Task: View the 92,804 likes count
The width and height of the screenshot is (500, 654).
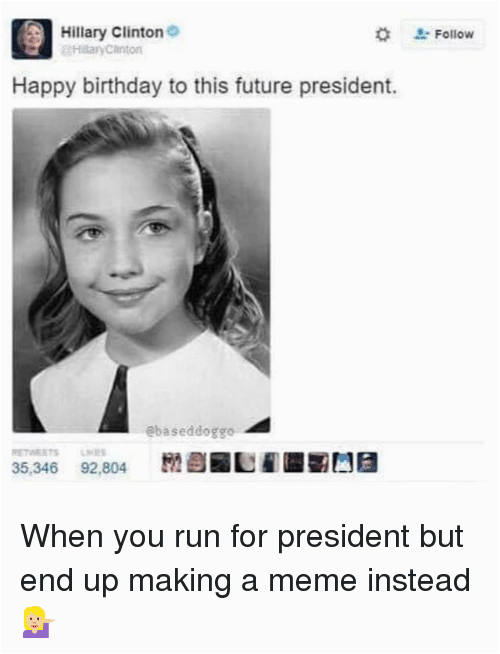Action: 103,468
